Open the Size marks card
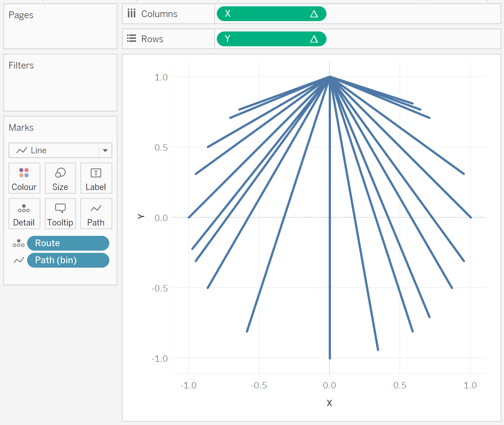The height and width of the screenshot is (425, 504). tap(60, 178)
